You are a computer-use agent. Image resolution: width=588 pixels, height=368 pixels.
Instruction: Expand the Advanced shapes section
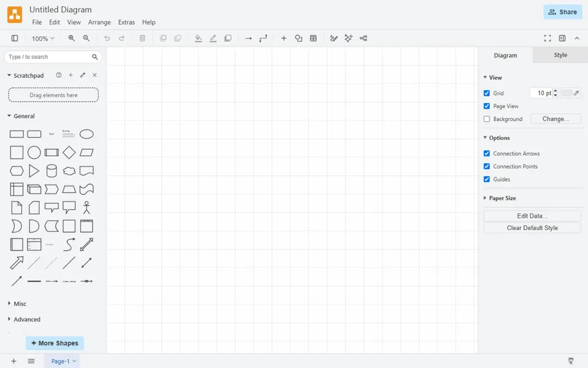click(9, 319)
